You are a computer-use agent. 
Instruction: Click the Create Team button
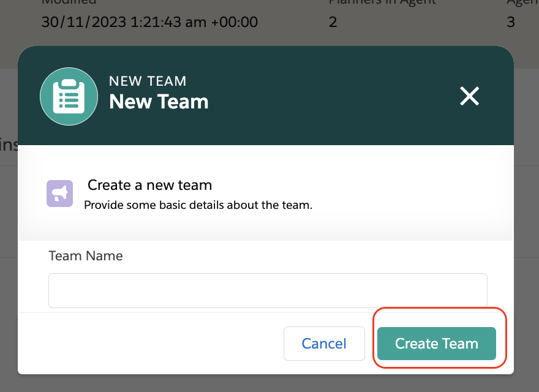pos(437,344)
